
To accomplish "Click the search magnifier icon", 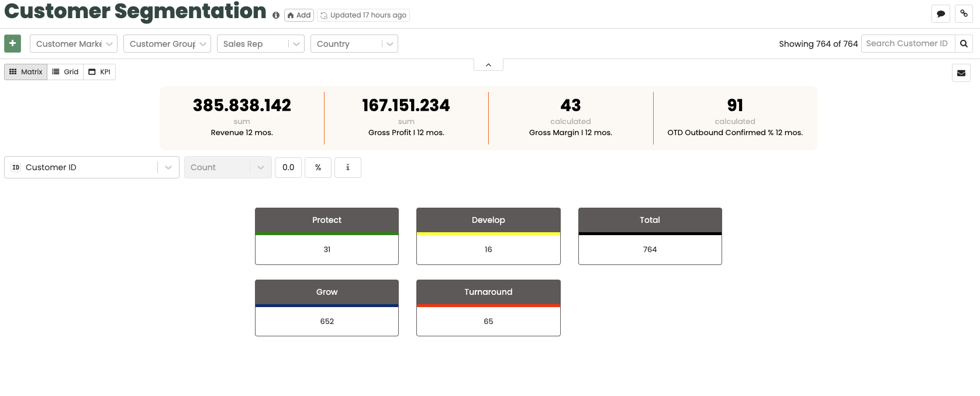I will (x=964, y=44).
